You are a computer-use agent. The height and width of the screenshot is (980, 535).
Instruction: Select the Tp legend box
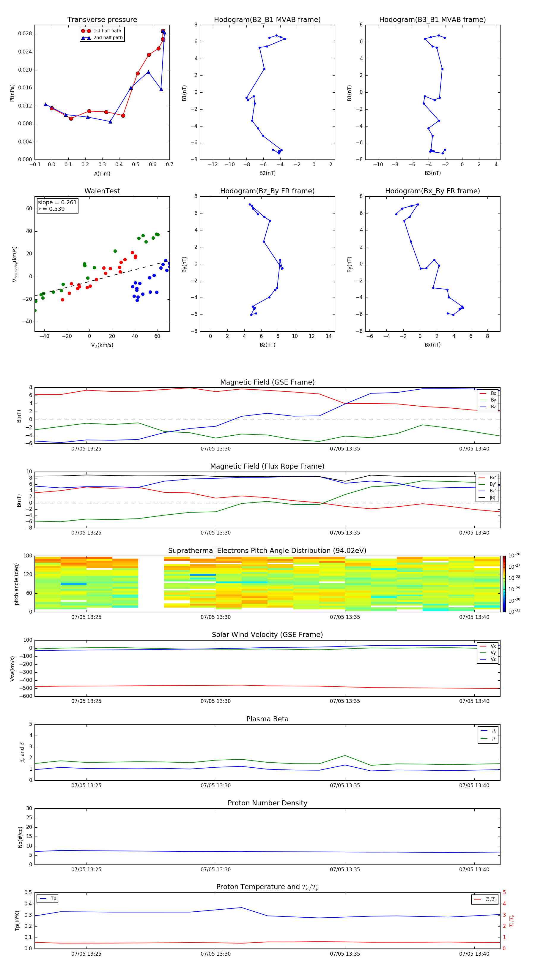coord(48,899)
